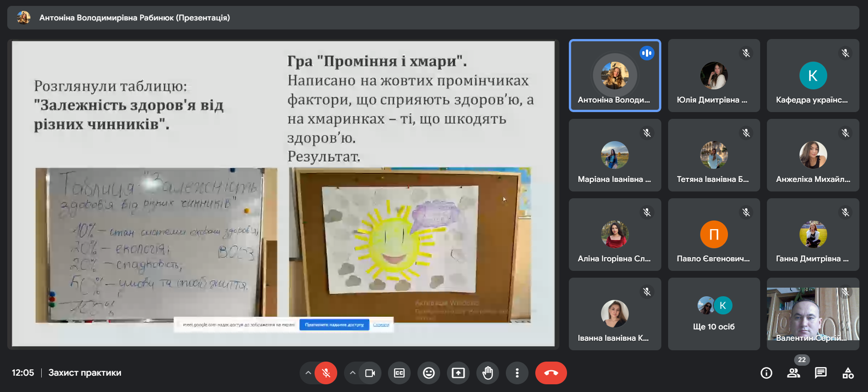Click presenter name Антоніна Володимирівна Рабинюк (Презентація)
This screenshot has height=392, width=868.
click(135, 18)
